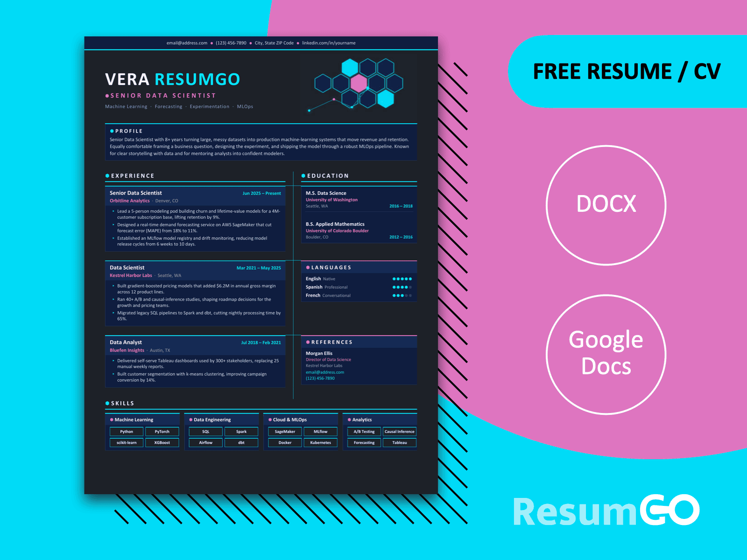Click the Spanish language entry

[327, 287]
